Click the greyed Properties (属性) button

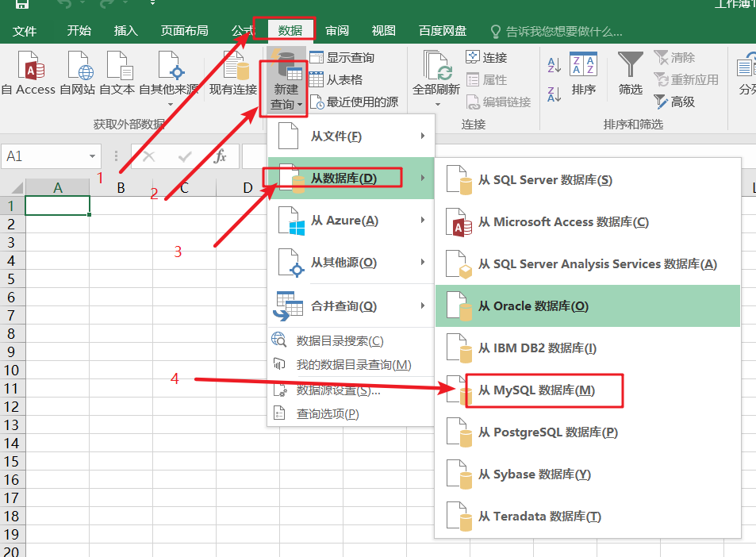[486, 79]
